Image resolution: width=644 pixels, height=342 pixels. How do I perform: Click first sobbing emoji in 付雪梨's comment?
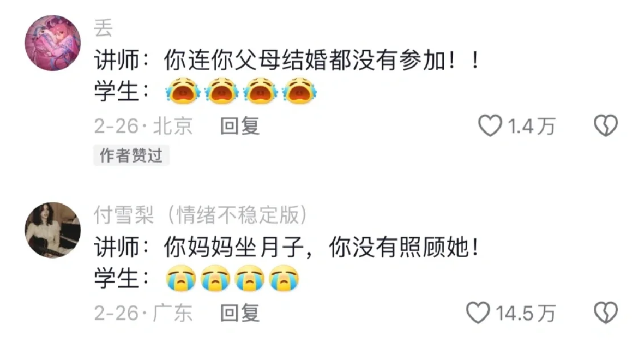pos(181,278)
